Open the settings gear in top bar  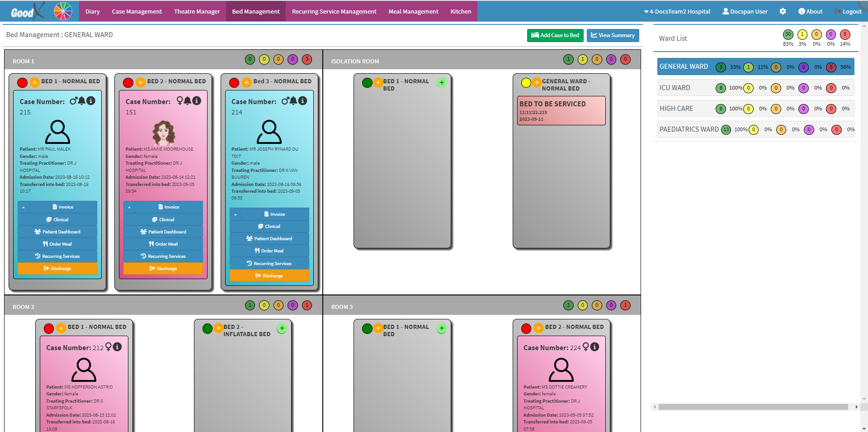pyautogui.click(x=783, y=11)
